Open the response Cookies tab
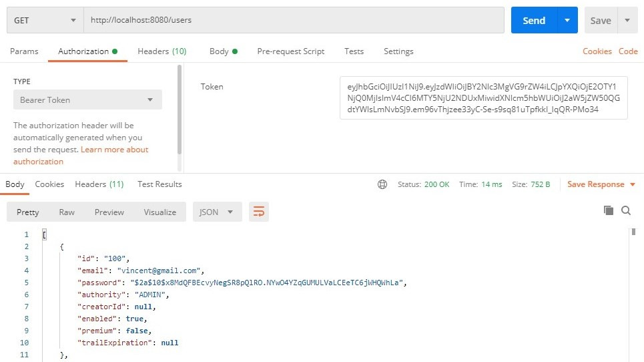The width and height of the screenshot is (644, 362). (x=49, y=184)
